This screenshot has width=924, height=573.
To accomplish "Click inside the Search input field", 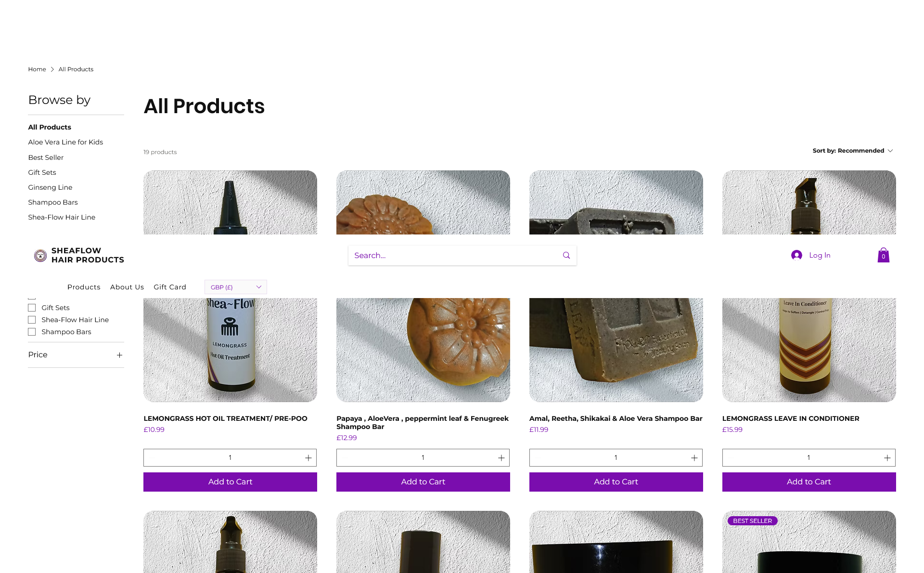I will point(455,255).
